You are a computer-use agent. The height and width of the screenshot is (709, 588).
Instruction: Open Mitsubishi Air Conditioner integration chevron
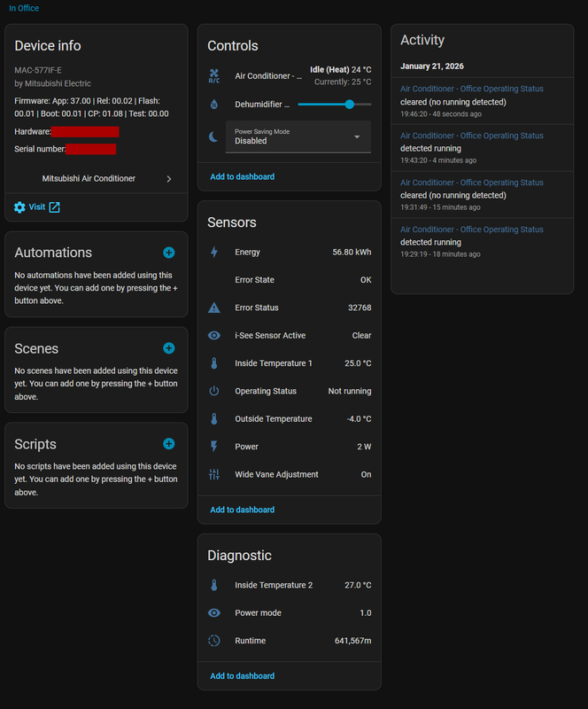169,179
